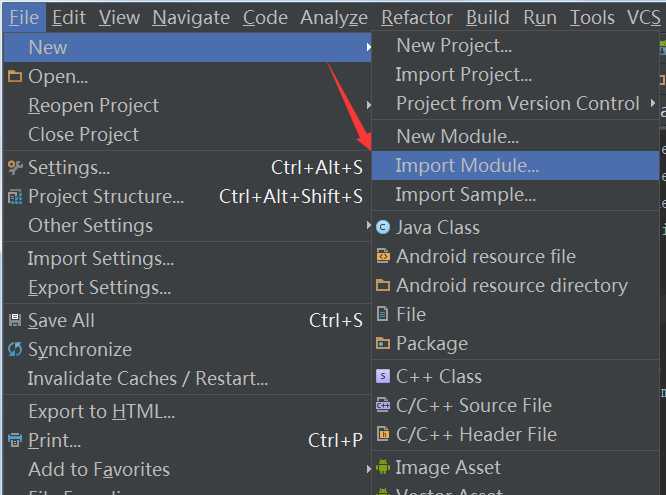This screenshot has width=666, height=495.
Task: Click the Project Structure icon
Action: (x=14, y=197)
